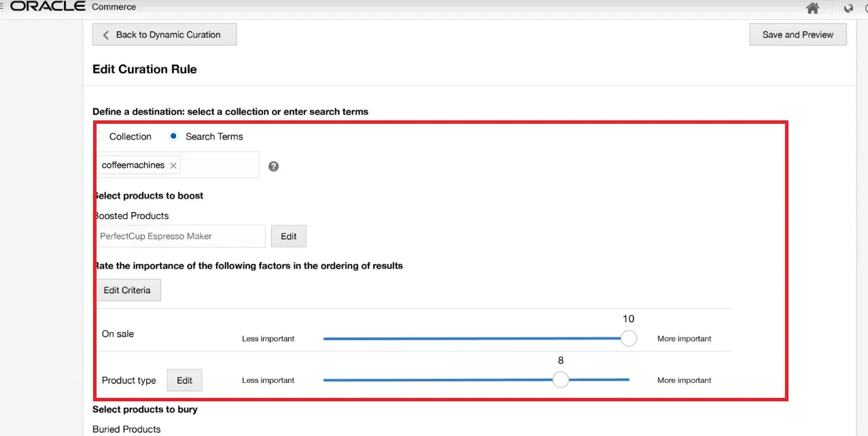Edit the Product type criterion
The width and height of the screenshot is (868, 436).
coord(185,380)
